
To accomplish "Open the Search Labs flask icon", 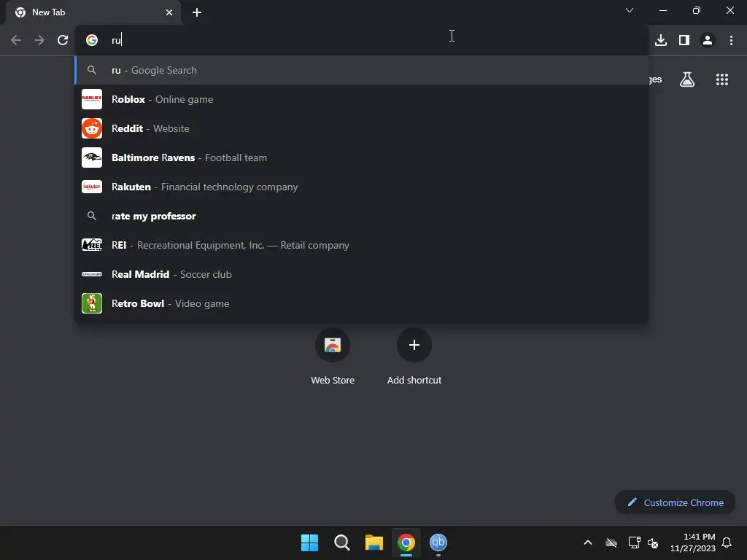I will coord(687,79).
